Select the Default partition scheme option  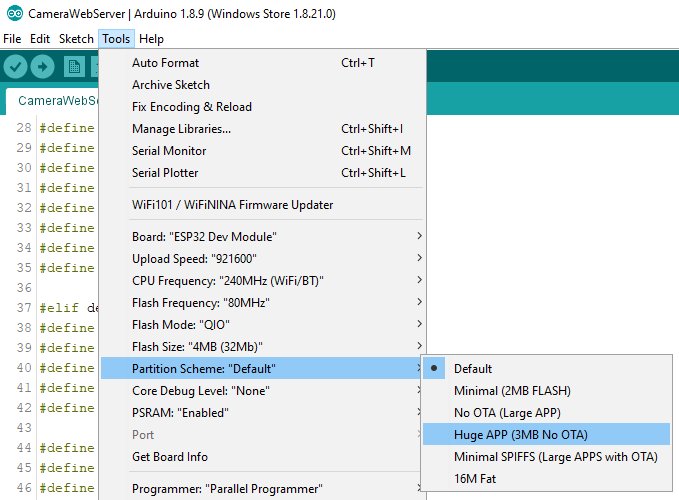pos(473,368)
